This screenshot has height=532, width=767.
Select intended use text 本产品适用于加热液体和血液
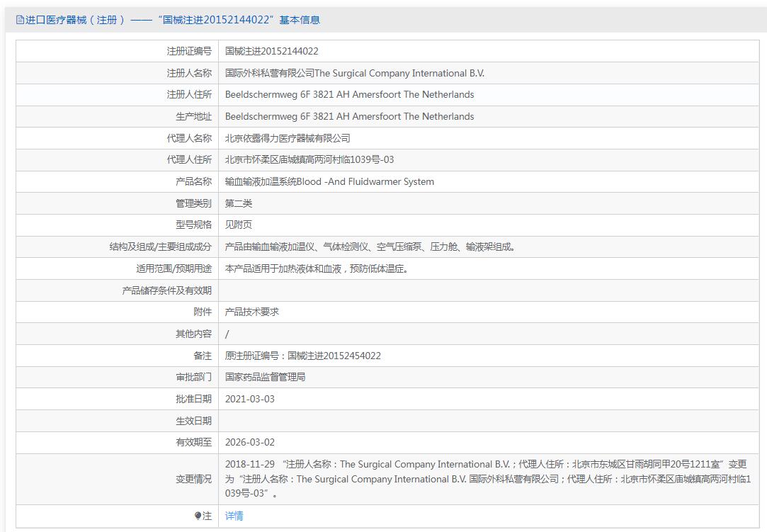tap(317, 268)
